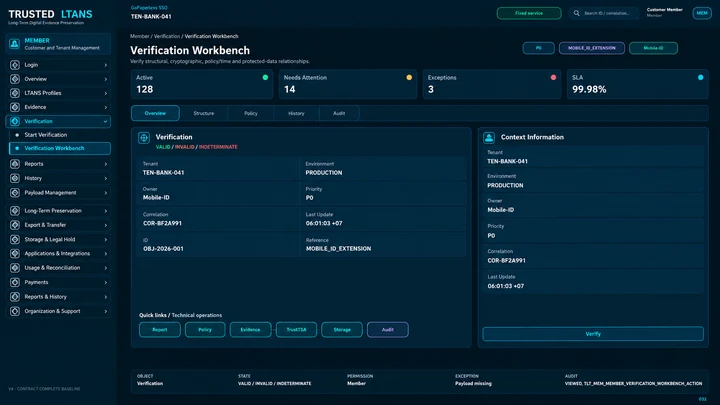This screenshot has width=720, height=405.
Task: Click the Verification sidebar icon
Action: pos(15,121)
